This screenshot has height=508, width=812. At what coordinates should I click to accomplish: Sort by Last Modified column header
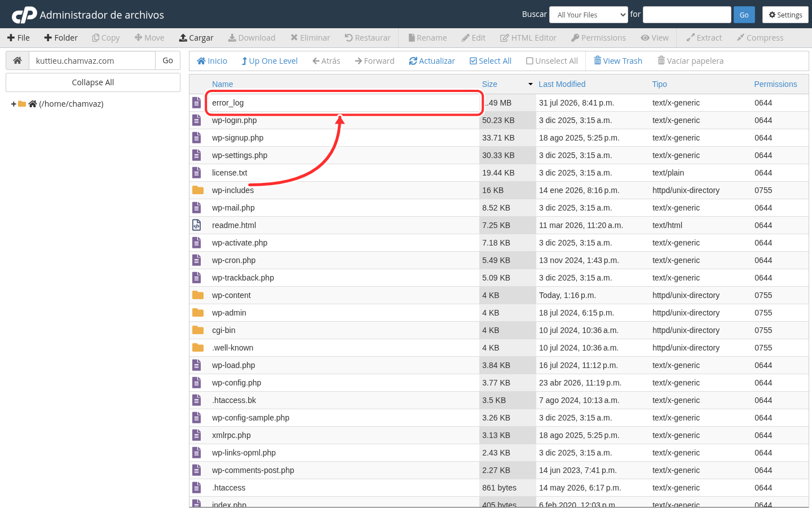562,84
